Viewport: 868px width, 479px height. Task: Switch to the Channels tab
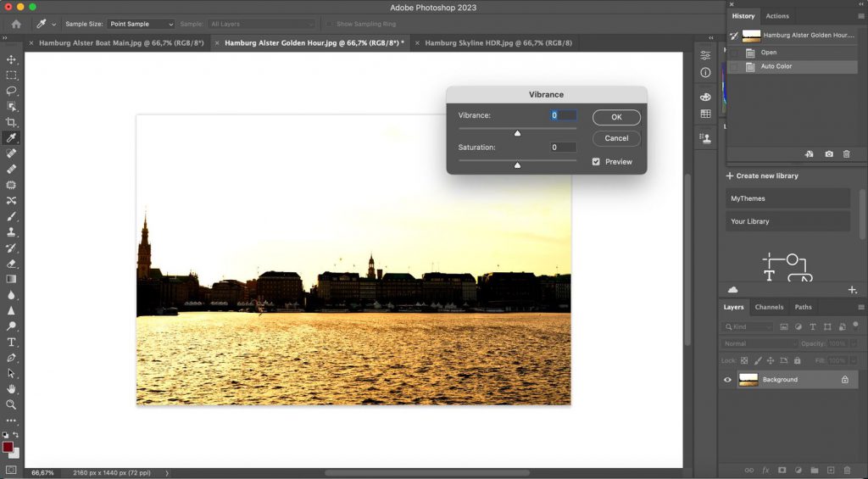tap(769, 307)
